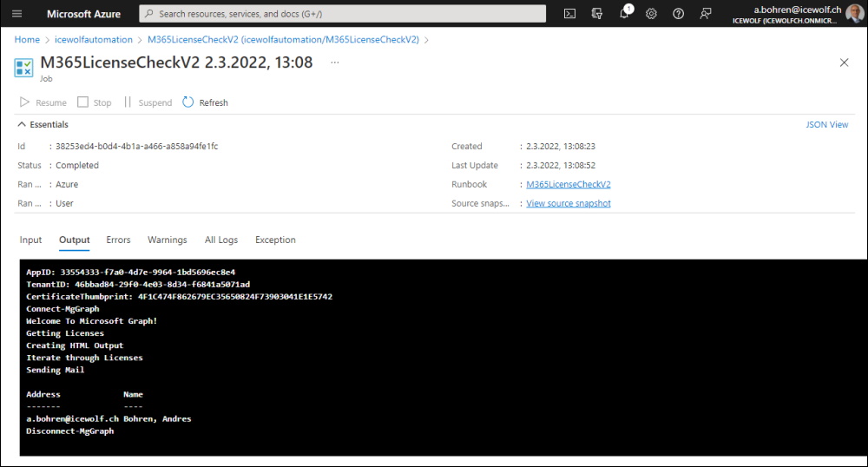This screenshot has width=868, height=467.
Task: Click the CertificateThumbprint output line
Action: pos(180,297)
